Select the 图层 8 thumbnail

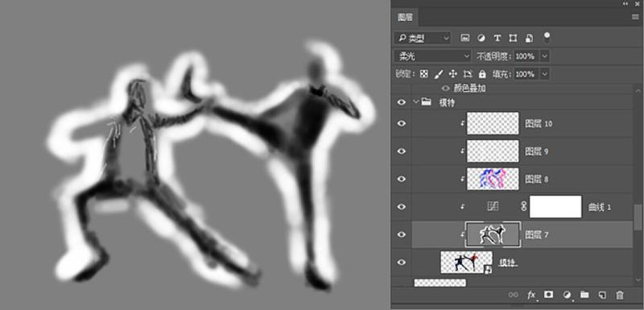coord(493,179)
